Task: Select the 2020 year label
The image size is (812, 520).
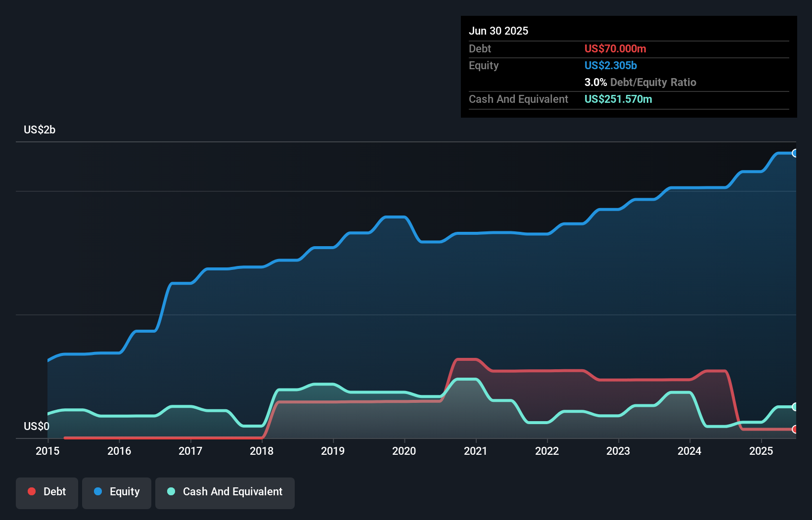Action: [x=404, y=451]
